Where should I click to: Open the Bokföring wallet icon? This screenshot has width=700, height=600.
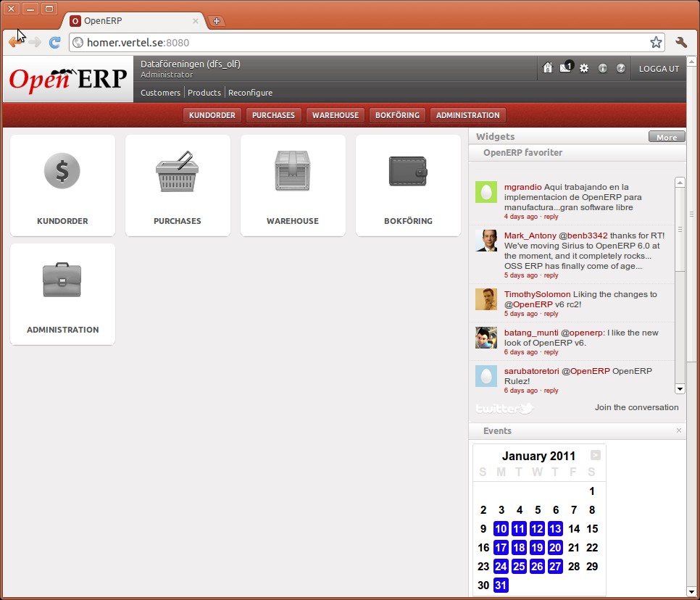408,171
